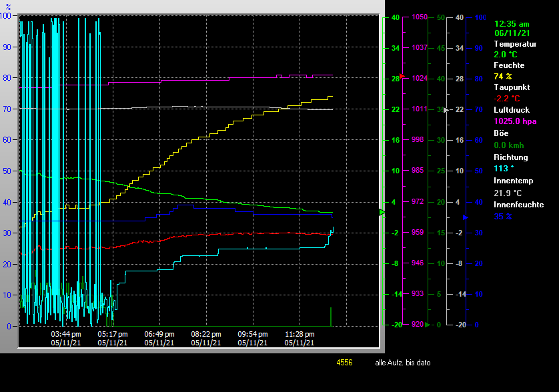Select the Böe legend label
The width and height of the screenshot is (559, 392).
tap(502, 133)
